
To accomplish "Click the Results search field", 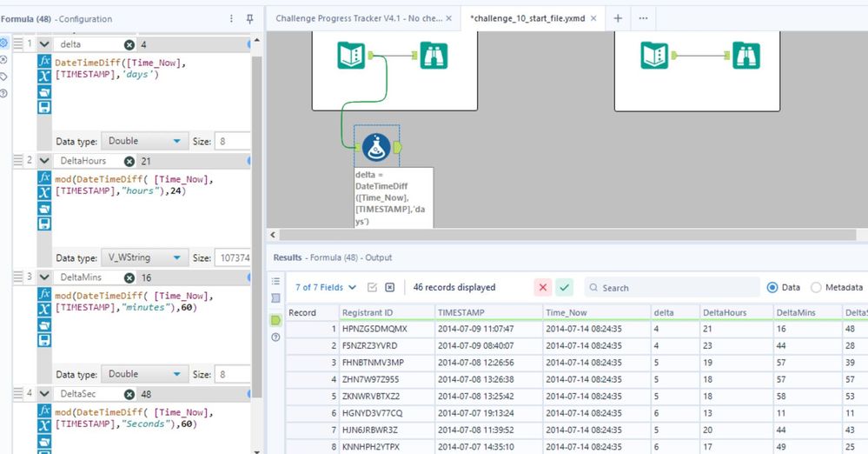I will [673, 287].
